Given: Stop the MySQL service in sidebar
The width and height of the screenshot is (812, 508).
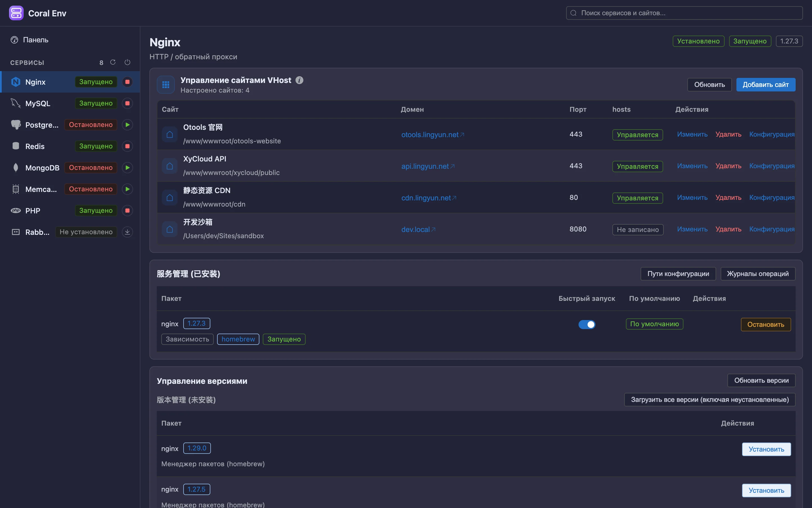Looking at the screenshot, I should tap(127, 103).
